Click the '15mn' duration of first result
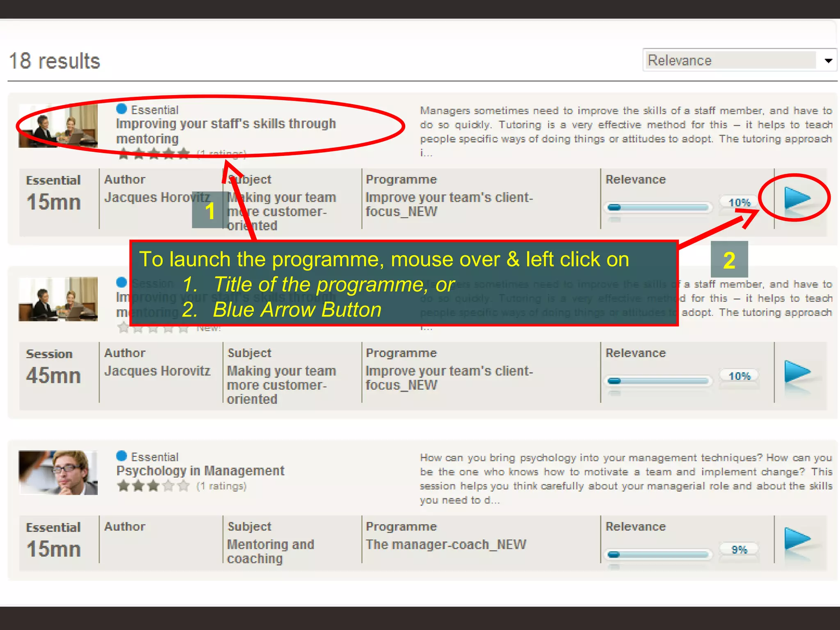 (53, 202)
